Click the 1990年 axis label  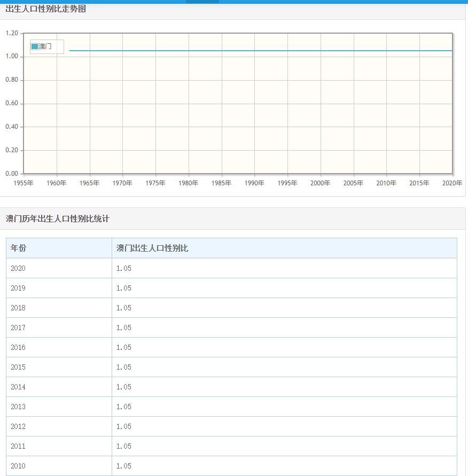[254, 183]
